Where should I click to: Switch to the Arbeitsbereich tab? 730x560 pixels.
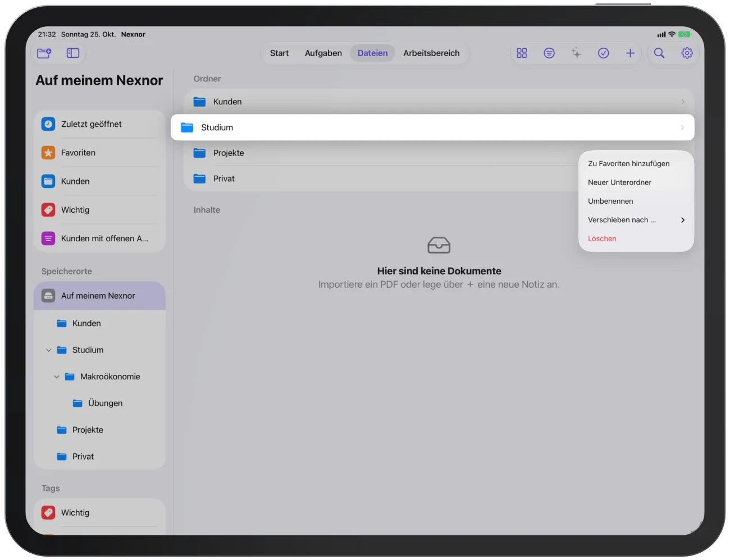point(431,53)
